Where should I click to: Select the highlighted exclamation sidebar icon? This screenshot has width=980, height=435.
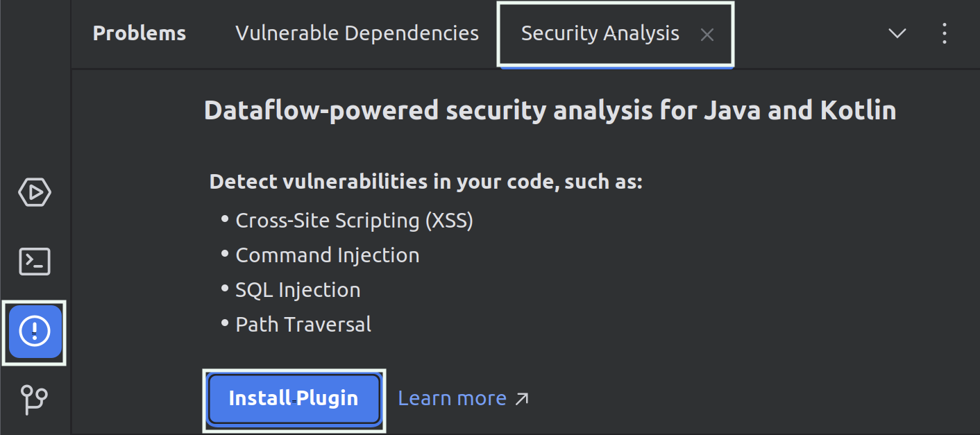34,332
